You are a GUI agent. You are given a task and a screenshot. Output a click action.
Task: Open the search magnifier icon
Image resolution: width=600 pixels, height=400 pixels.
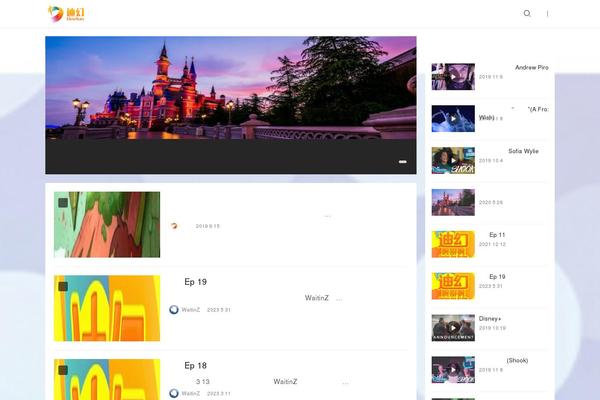pos(527,13)
